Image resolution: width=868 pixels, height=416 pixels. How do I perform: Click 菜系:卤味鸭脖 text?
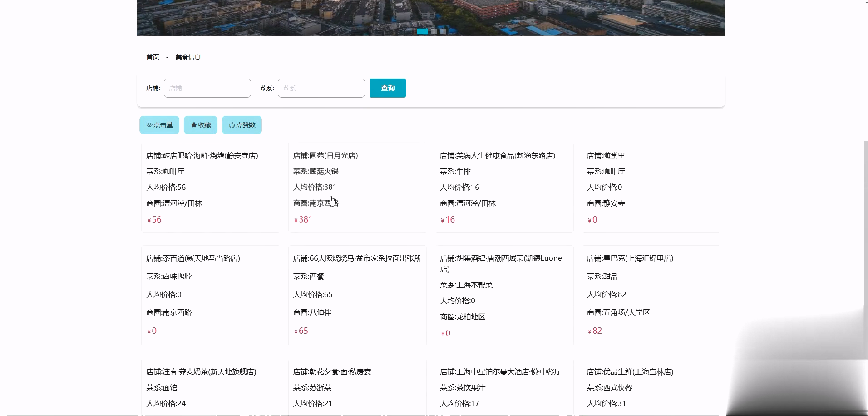[169, 276]
